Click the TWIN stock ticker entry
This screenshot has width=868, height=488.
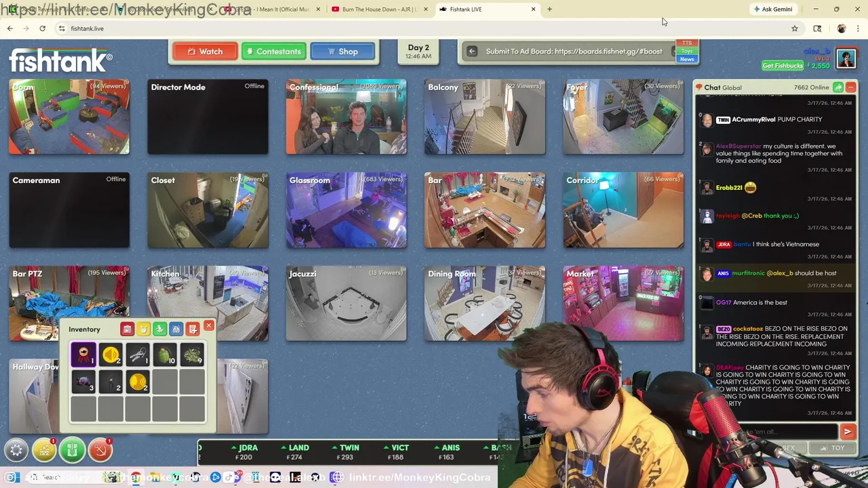(x=347, y=452)
